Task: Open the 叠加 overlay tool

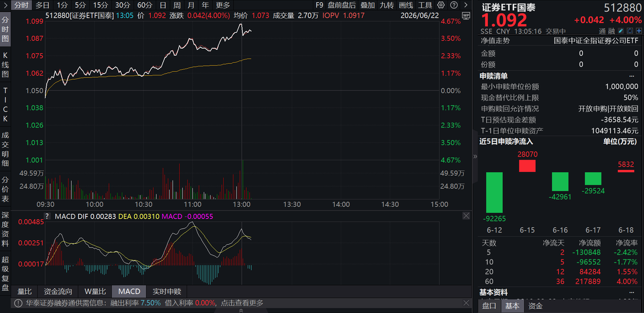Action: [x=368, y=5]
